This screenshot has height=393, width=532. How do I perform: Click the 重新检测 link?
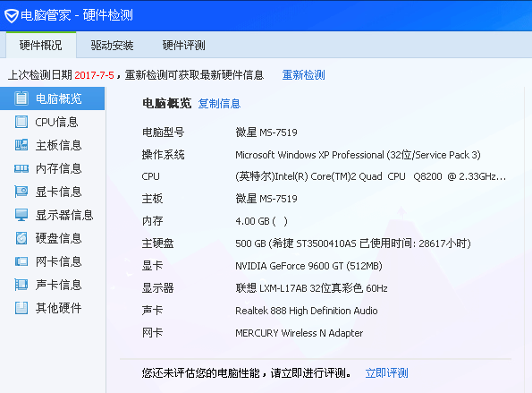(304, 74)
